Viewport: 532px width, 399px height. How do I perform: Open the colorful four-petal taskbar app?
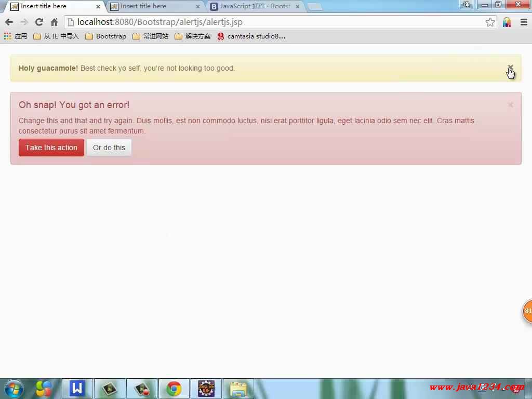click(44, 389)
